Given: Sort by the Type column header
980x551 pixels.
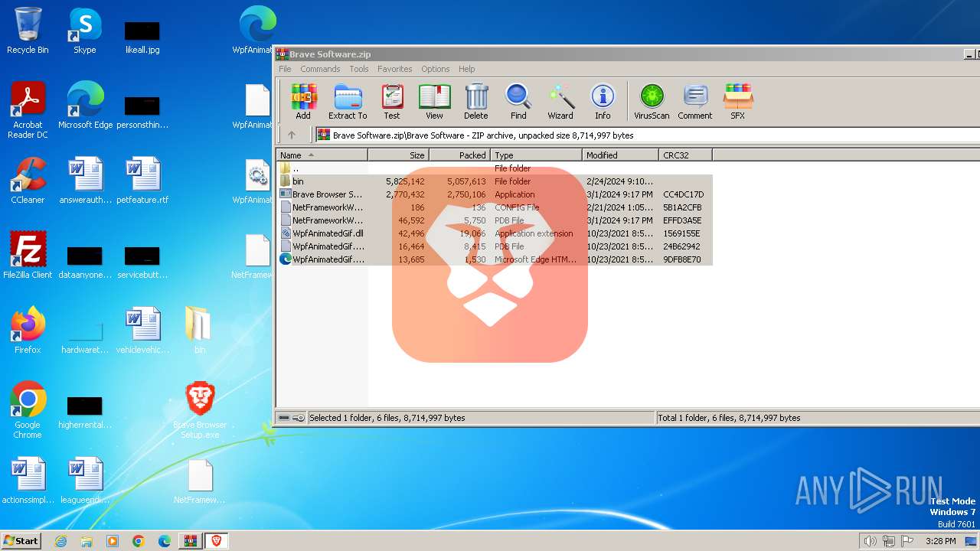Looking at the screenshot, I should point(536,155).
